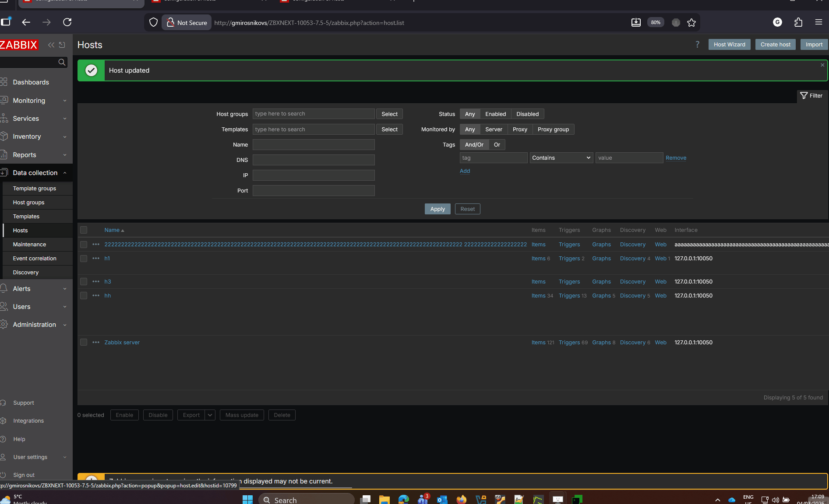Click the Filter funnel icon
Image resolution: width=829 pixels, height=504 pixels.
[x=804, y=96]
